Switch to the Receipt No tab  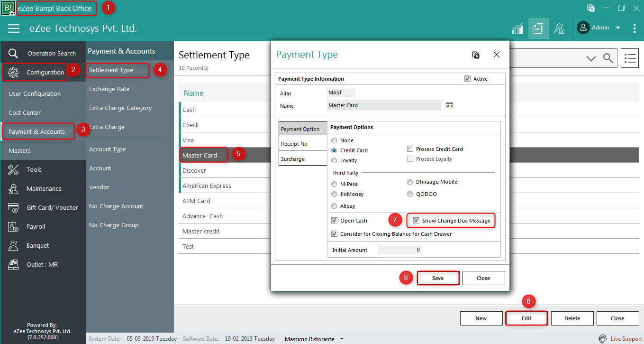click(x=303, y=144)
